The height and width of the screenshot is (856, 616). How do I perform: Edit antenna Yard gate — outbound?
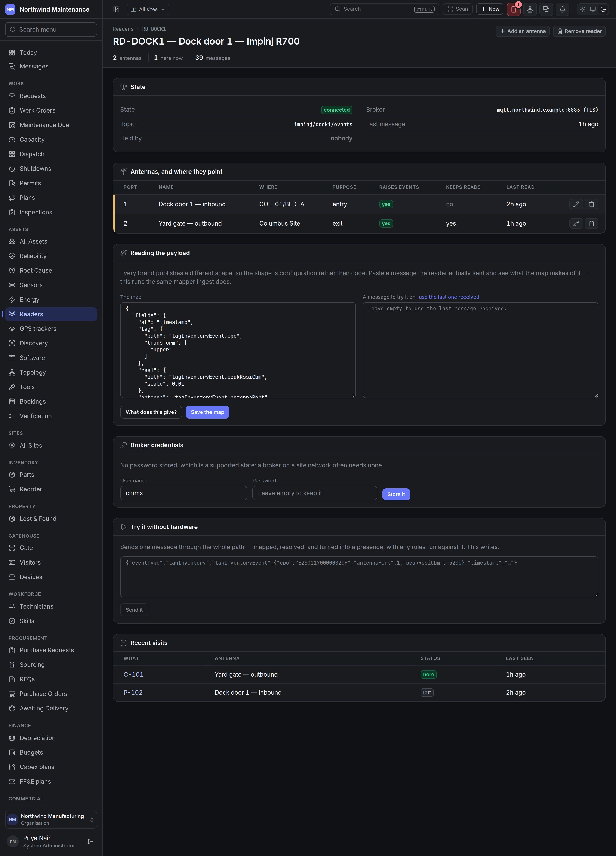tap(576, 223)
